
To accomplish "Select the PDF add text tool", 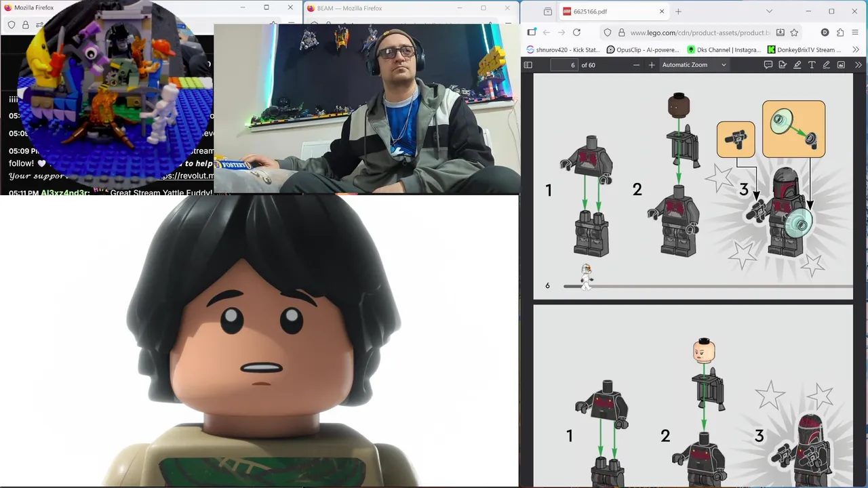I will click(x=812, y=65).
